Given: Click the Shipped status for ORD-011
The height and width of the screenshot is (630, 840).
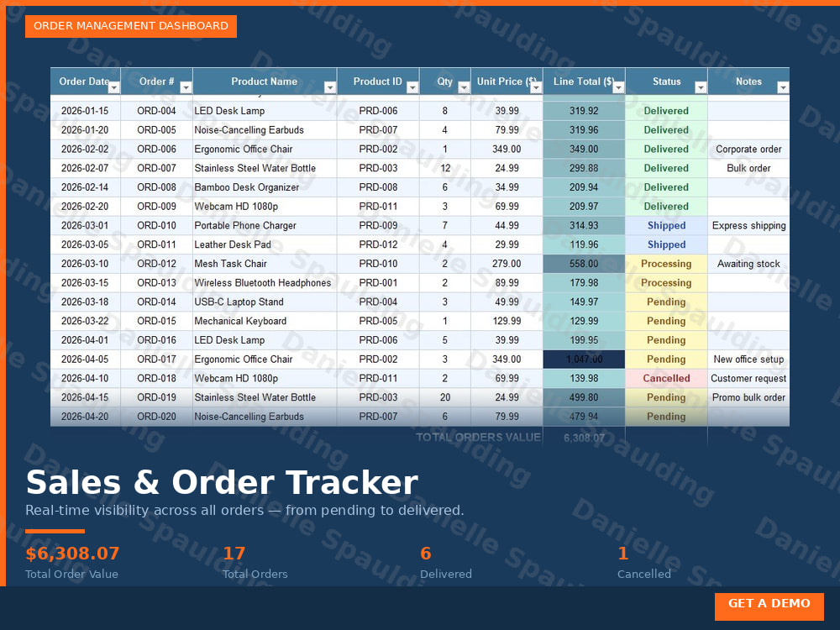Looking at the screenshot, I should (x=666, y=244).
